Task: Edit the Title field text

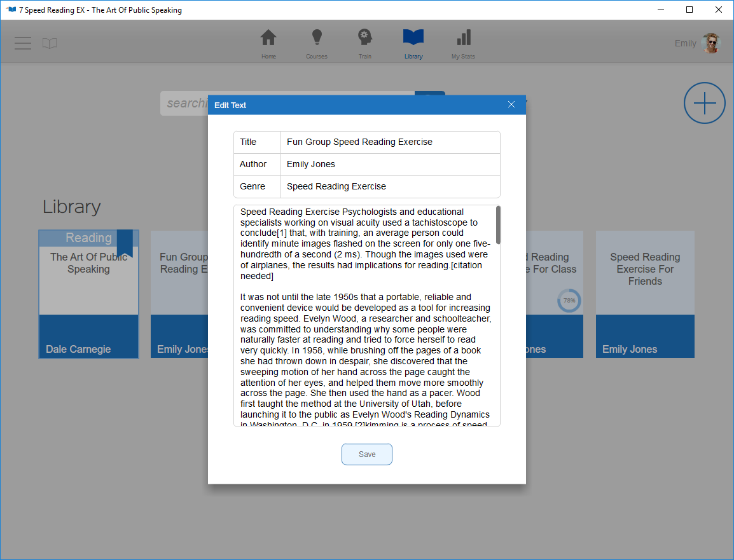Action: (389, 142)
